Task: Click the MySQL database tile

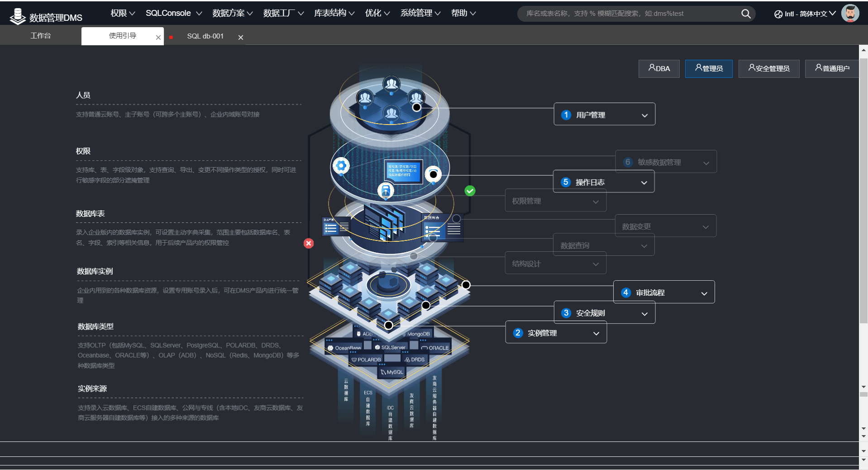Action: (392, 372)
